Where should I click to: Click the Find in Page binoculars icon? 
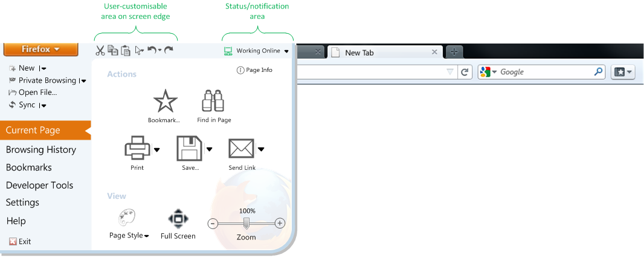pyautogui.click(x=213, y=101)
